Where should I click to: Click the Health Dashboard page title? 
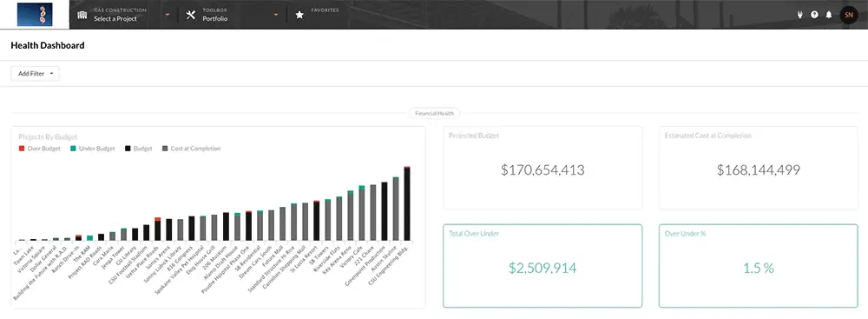48,45
